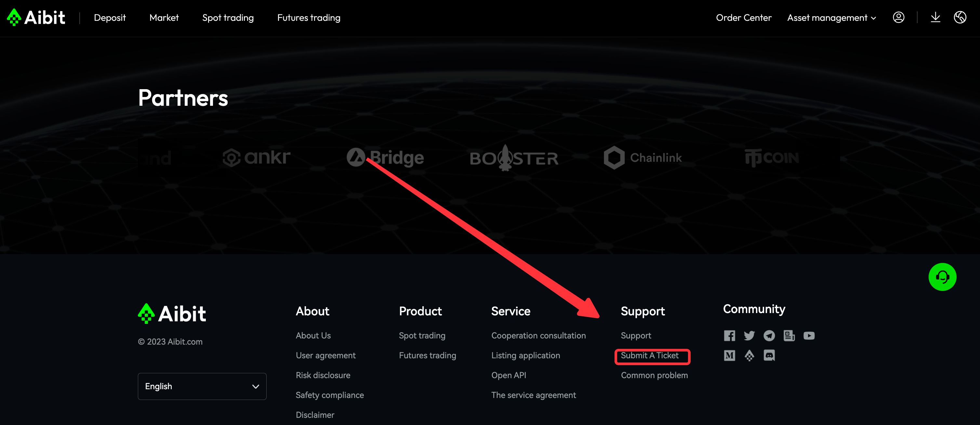The width and height of the screenshot is (980, 425).
Task: Open the green customer service headset button
Action: tap(942, 277)
